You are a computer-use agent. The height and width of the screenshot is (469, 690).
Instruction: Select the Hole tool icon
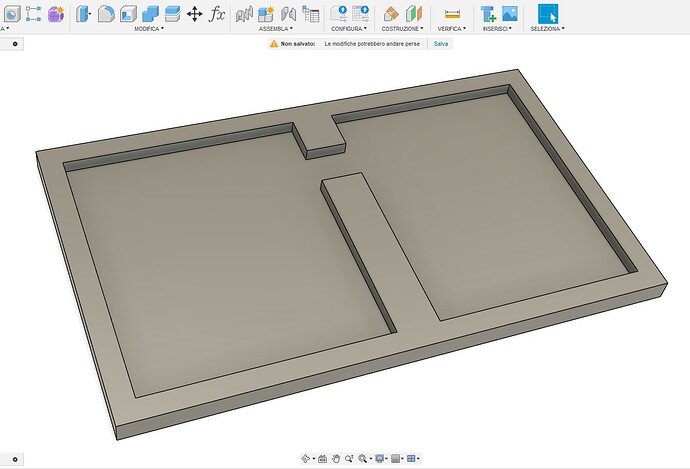[12, 14]
